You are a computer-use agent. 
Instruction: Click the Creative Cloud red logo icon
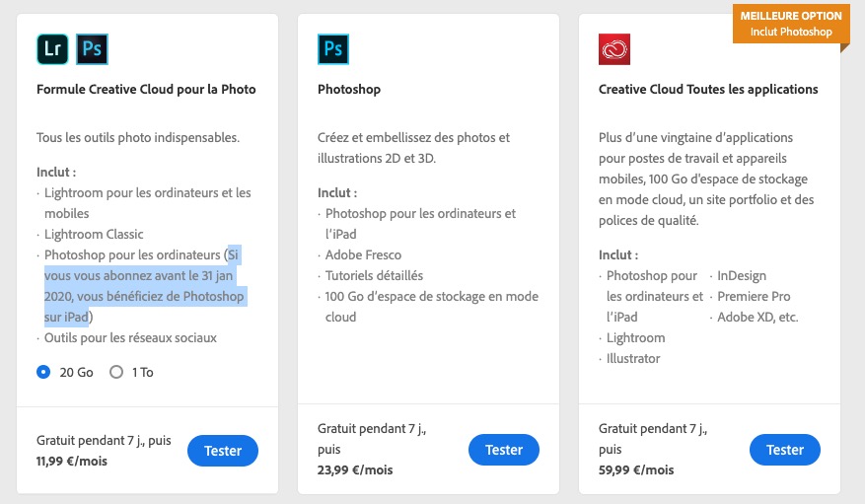(x=614, y=49)
